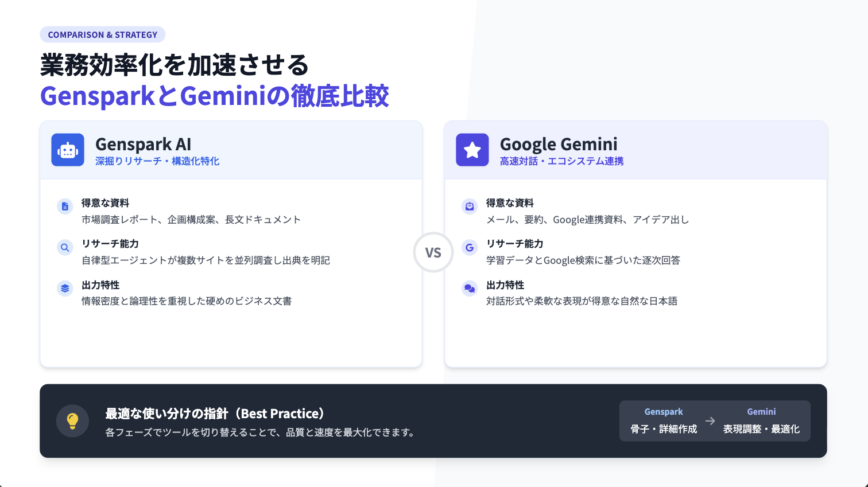The image size is (868, 487).
Task: Select the layers icon beside 出力特性 under Genspark
Action: [x=65, y=289]
